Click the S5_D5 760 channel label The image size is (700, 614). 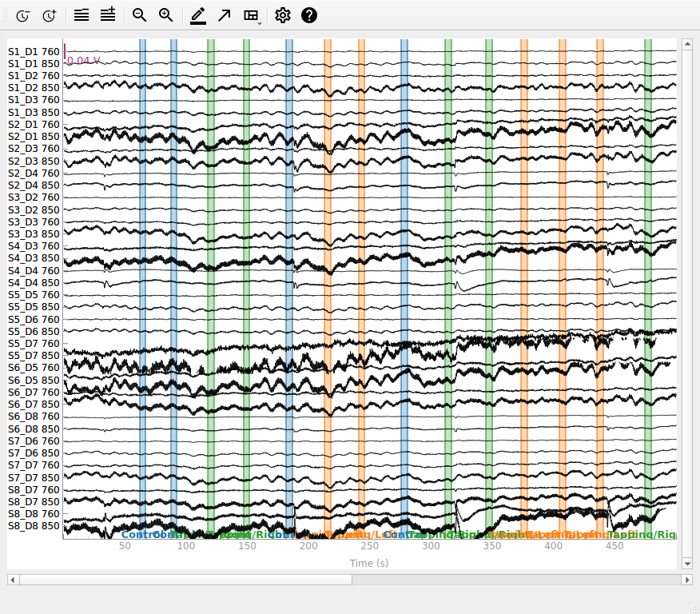[34, 295]
